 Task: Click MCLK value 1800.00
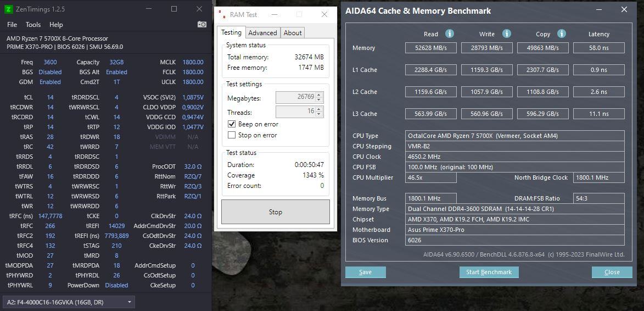click(x=193, y=62)
